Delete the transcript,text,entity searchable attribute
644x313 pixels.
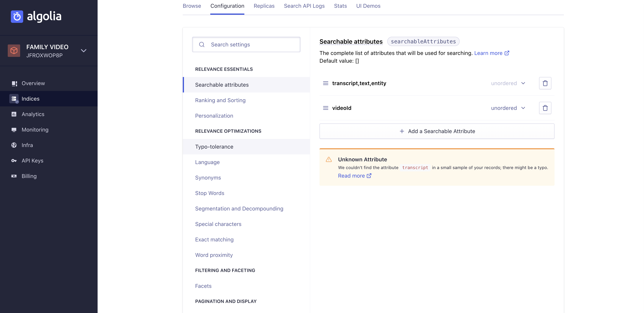click(x=545, y=83)
